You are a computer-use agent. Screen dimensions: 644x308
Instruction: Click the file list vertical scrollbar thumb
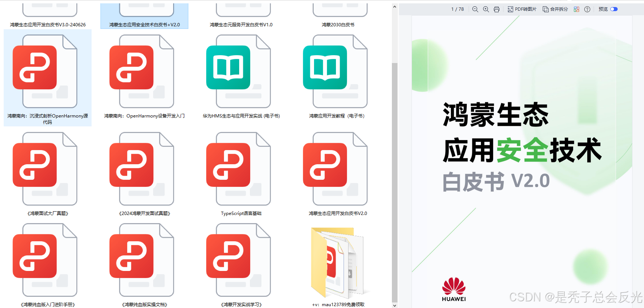point(394,182)
